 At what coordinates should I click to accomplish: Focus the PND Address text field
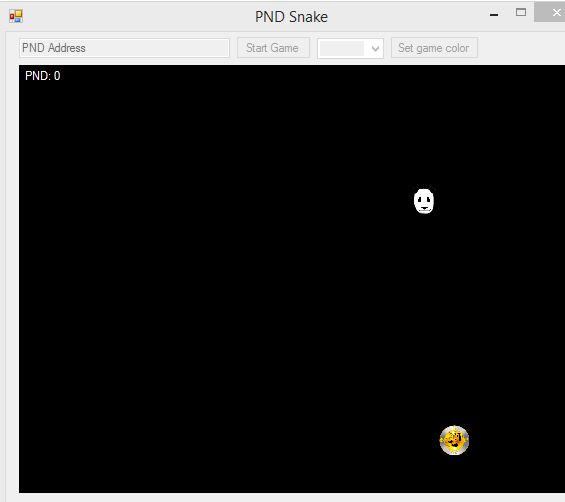coord(124,48)
